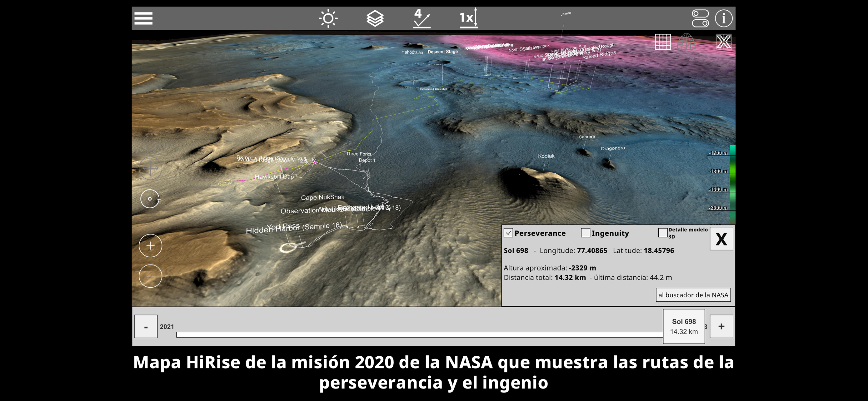Click the Descent Stage label
The image size is (868, 401).
[442, 52]
